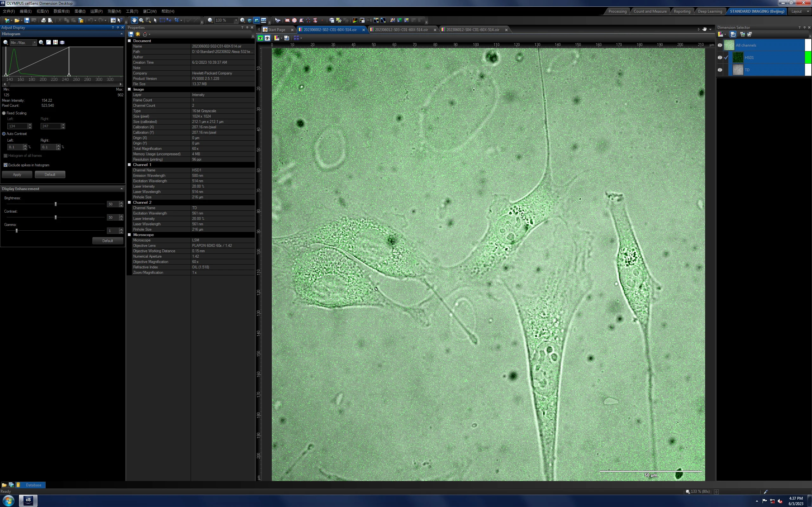Open the Count and Measure layout
This screenshot has width=812, height=507.
tap(650, 11)
